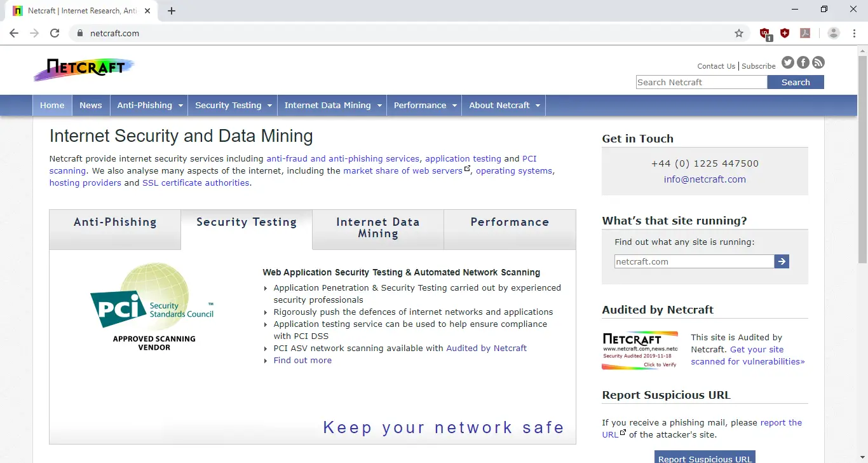Open the RSS feed icon
Screen dimensions: 868x463
[818, 62]
